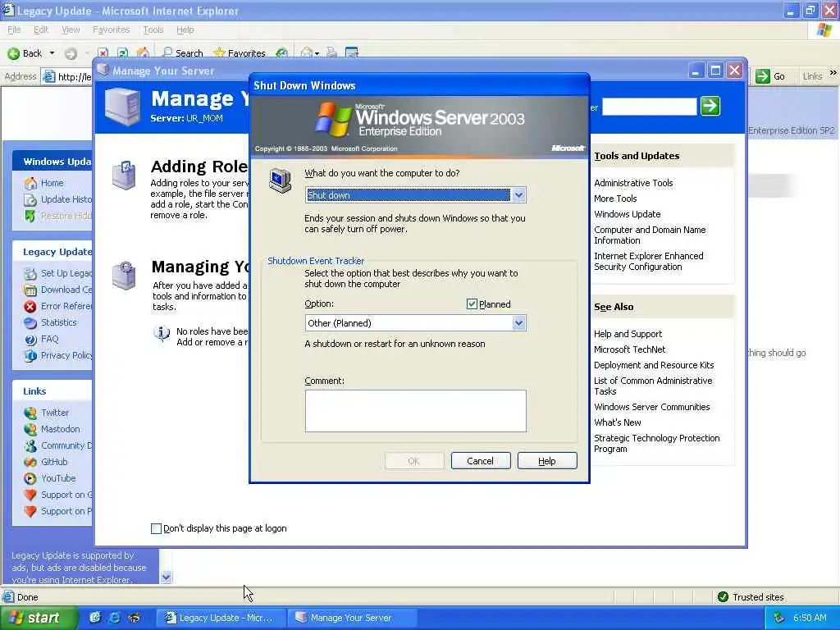Open the More Tools link

pyautogui.click(x=615, y=199)
